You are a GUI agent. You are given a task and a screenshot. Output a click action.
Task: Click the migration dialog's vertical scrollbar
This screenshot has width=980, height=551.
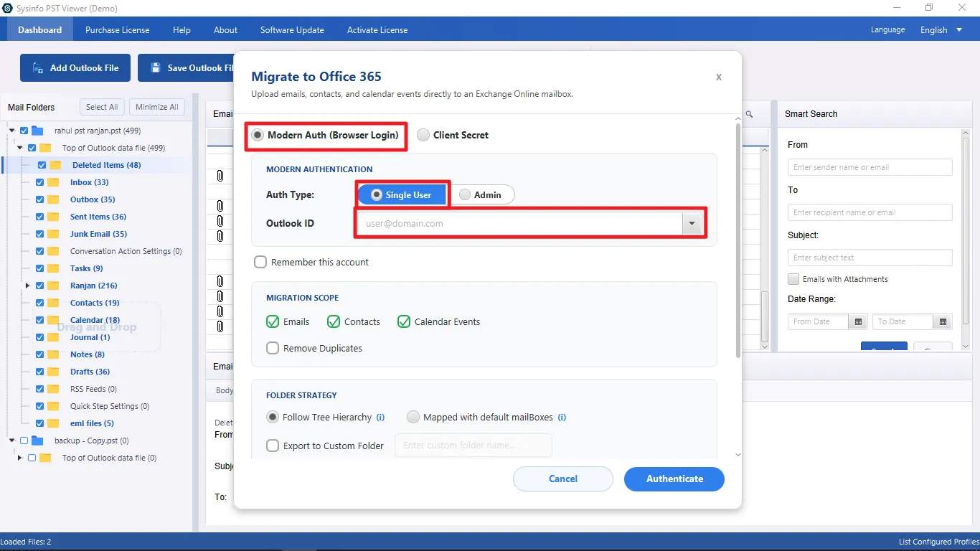pos(738,240)
